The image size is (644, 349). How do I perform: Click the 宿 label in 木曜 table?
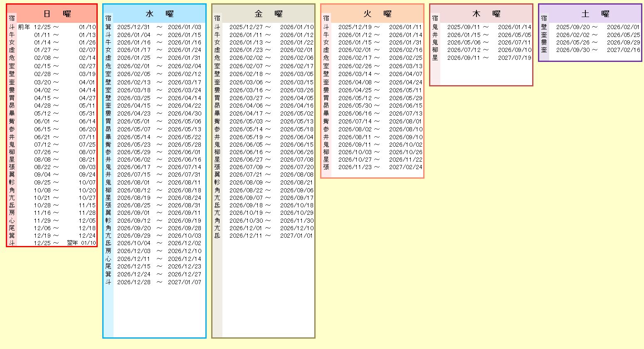click(435, 18)
